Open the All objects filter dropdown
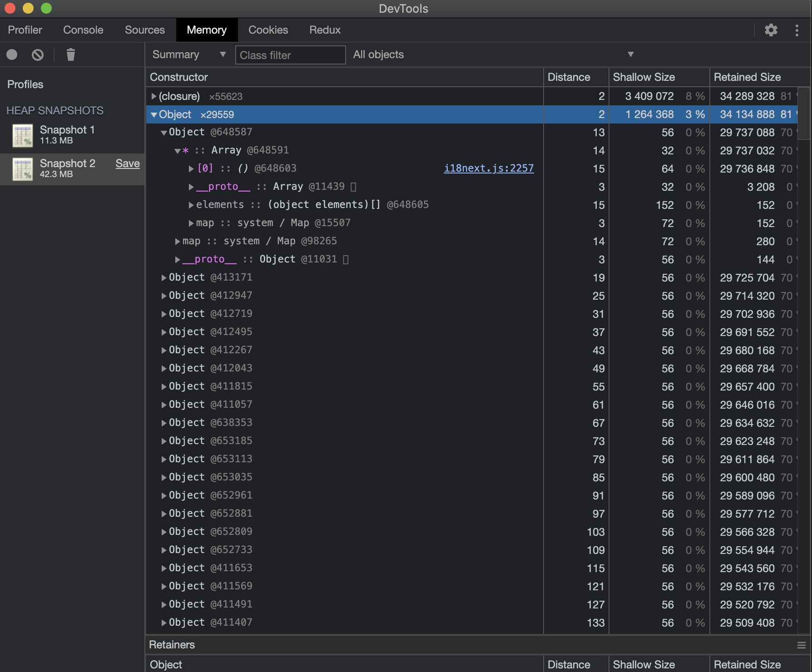812x672 pixels. [x=493, y=54]
